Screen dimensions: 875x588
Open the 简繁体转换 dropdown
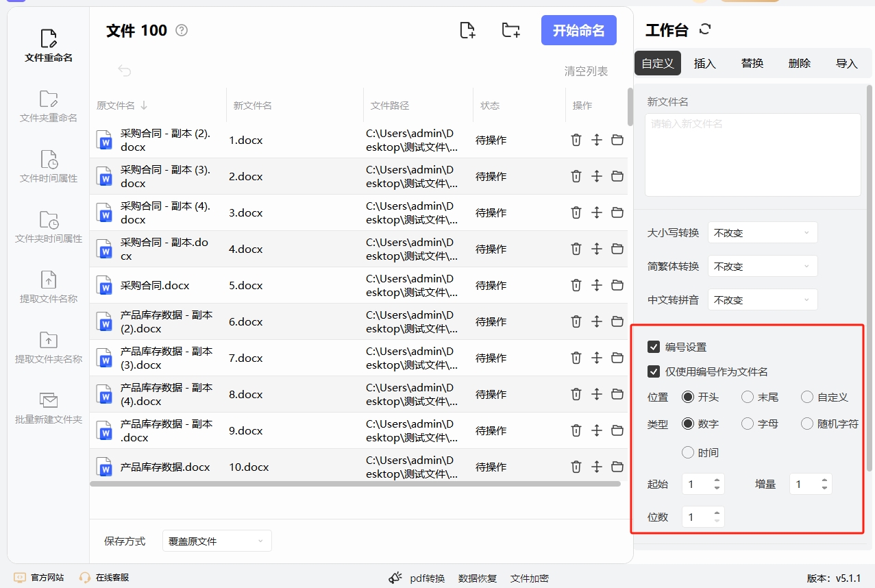coord(763,266)
